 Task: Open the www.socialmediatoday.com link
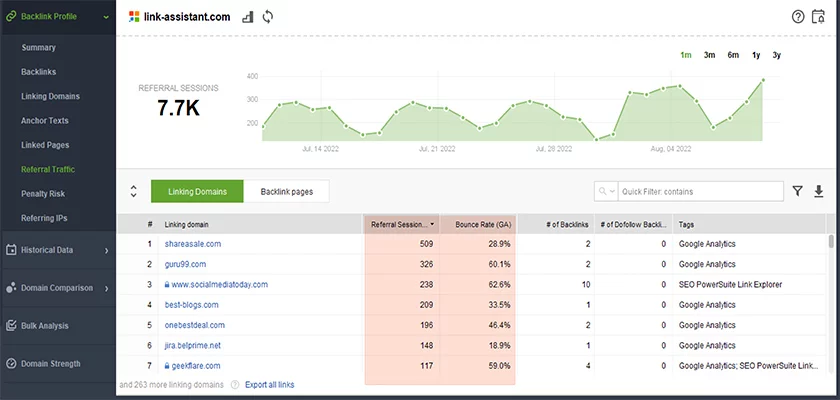coord(220,285)
